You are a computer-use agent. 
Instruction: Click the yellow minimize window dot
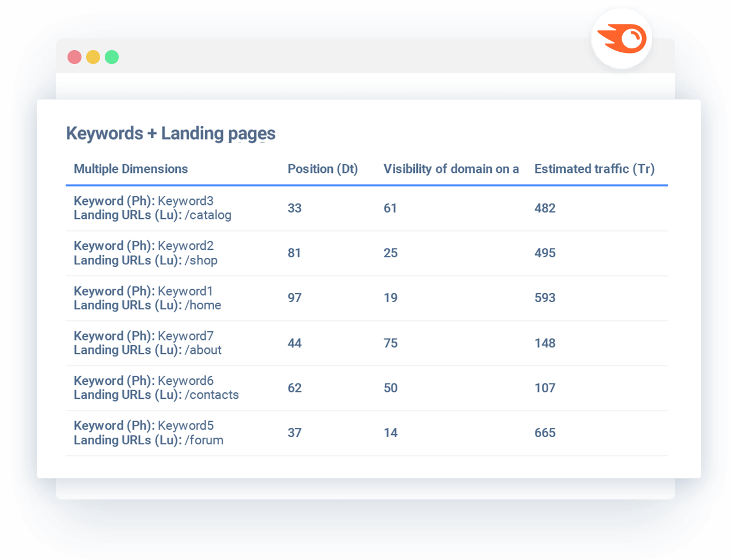click(93, 57)
